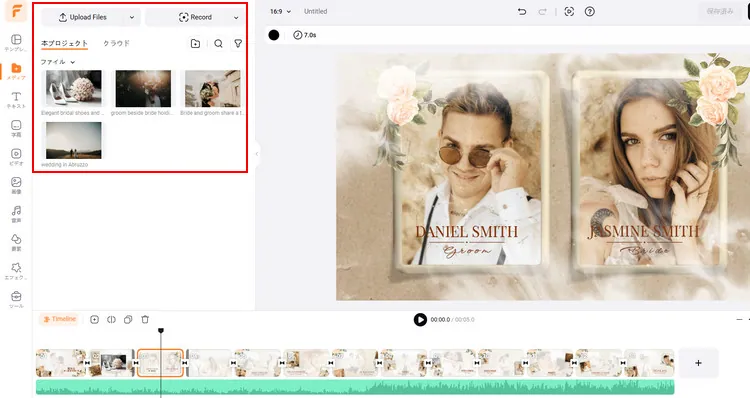Click the search magnifier icon in media panel

tap(218, 44)
